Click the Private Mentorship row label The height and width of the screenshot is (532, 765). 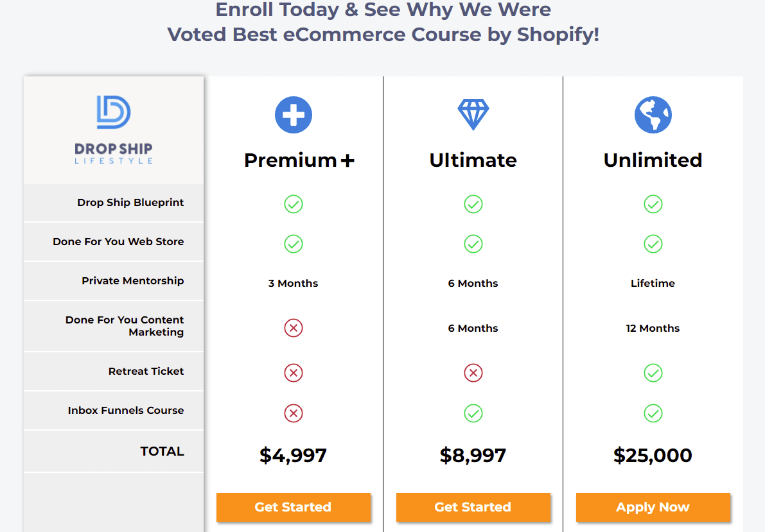click(x=133, y=281)
